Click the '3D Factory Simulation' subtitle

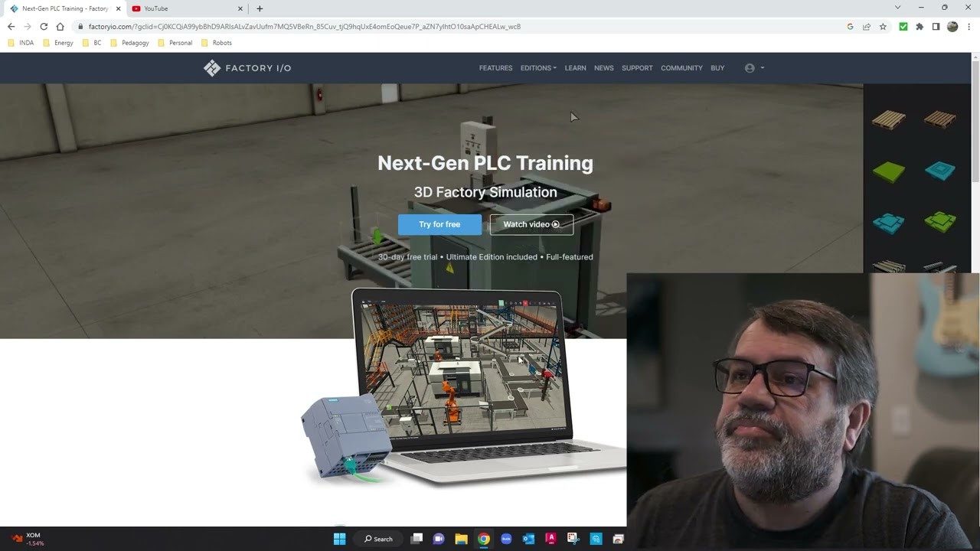tap(485, 192)
